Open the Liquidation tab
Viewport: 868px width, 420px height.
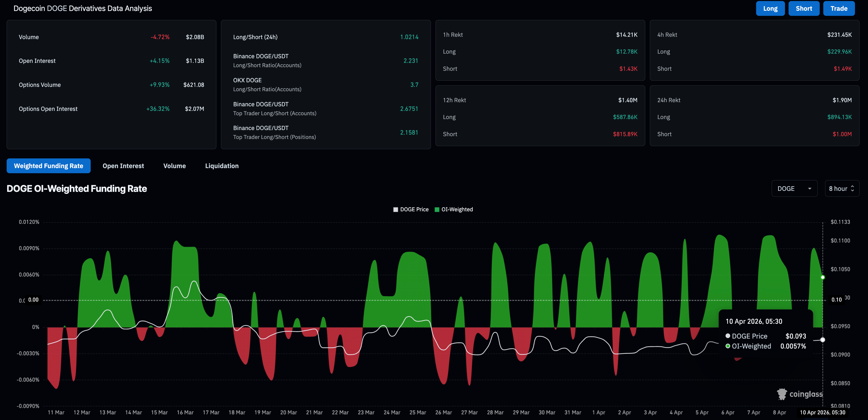[222, 166]
